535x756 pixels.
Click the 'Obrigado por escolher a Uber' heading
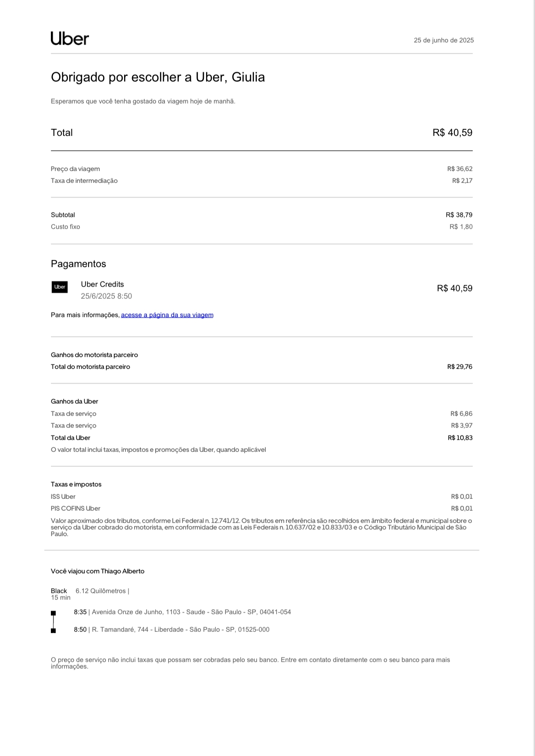[158, 77]
